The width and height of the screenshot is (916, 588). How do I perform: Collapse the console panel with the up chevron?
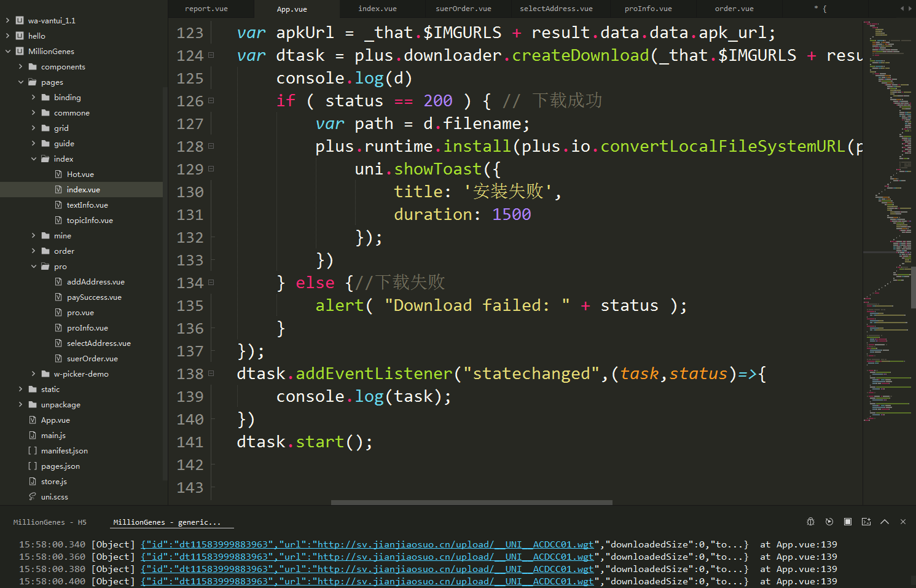pos(884,522)
